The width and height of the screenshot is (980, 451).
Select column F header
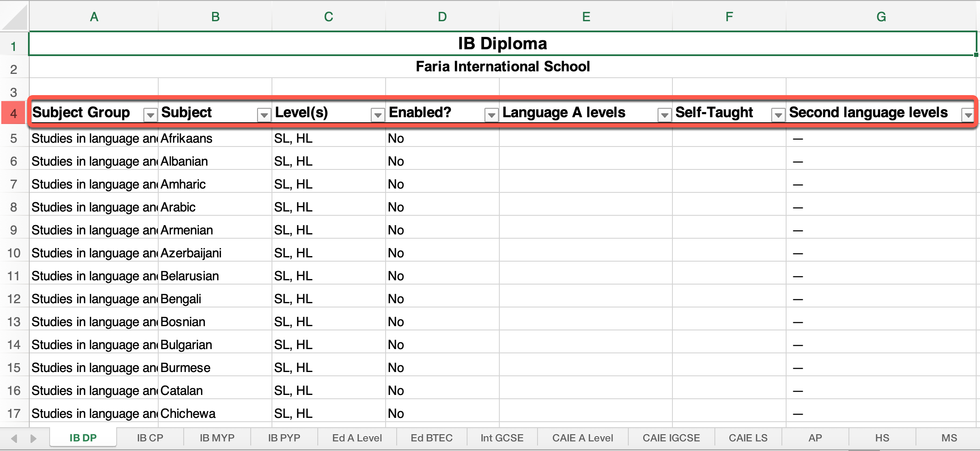tap(729, 17)
